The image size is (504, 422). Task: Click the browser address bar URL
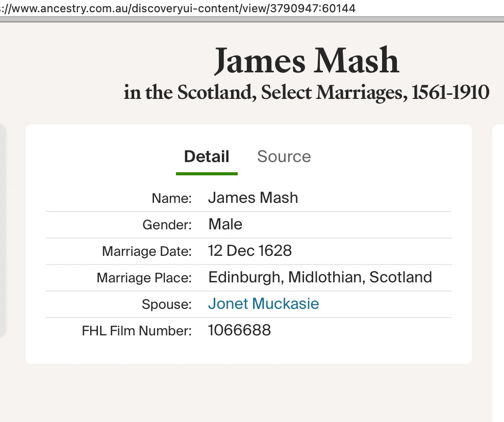click(179, 9)
